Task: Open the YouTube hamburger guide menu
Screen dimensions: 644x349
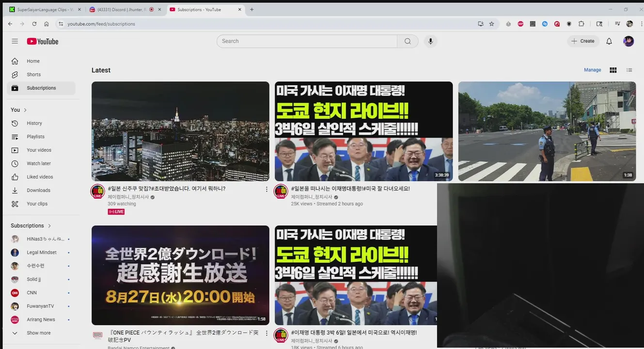Action: pos(15,41)
